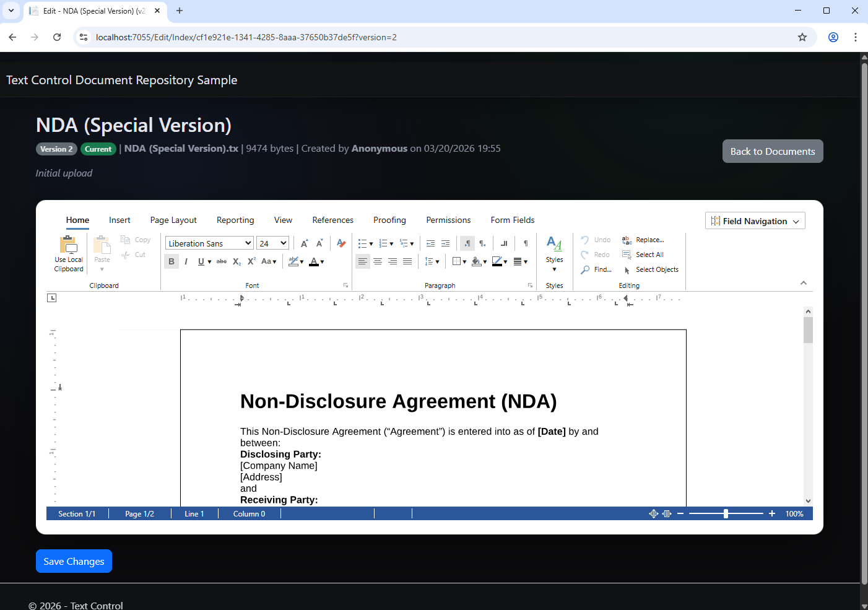Click Back to Documents button
This screenshot has width=868, height=610.
(772, 151)
